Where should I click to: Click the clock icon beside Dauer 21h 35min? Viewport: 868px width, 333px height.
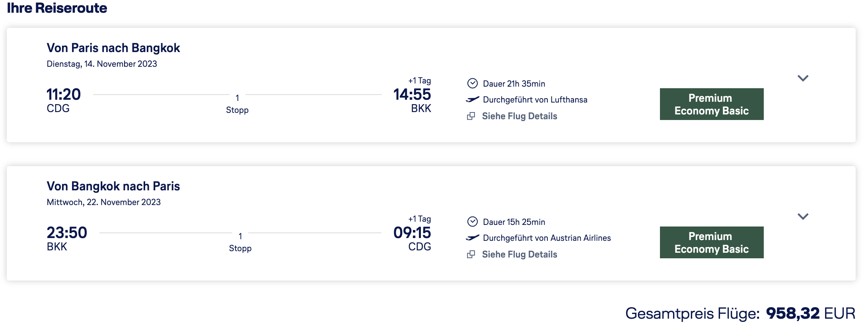click(472, 83)
